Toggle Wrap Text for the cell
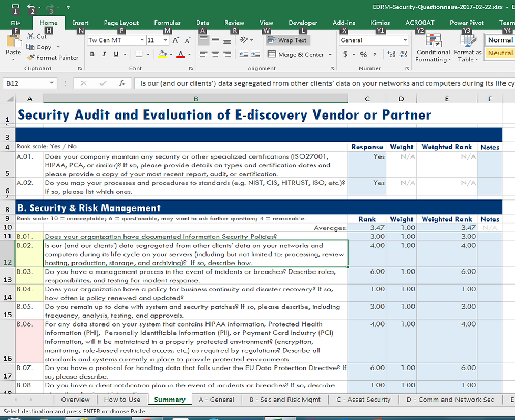The width and height of the screenshot is (515, 420). coord(288,40)
